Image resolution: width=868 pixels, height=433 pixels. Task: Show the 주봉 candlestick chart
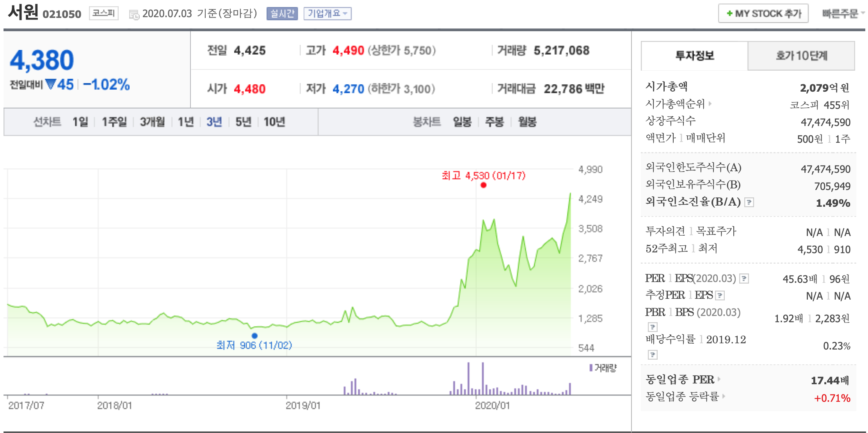pyautogui.click(x=494, y=122)
